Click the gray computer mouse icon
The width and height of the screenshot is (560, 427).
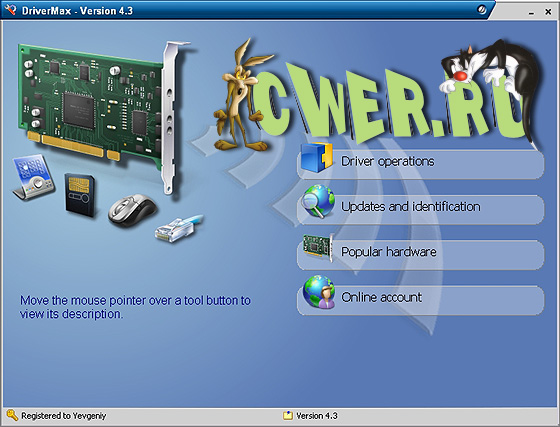132,211
